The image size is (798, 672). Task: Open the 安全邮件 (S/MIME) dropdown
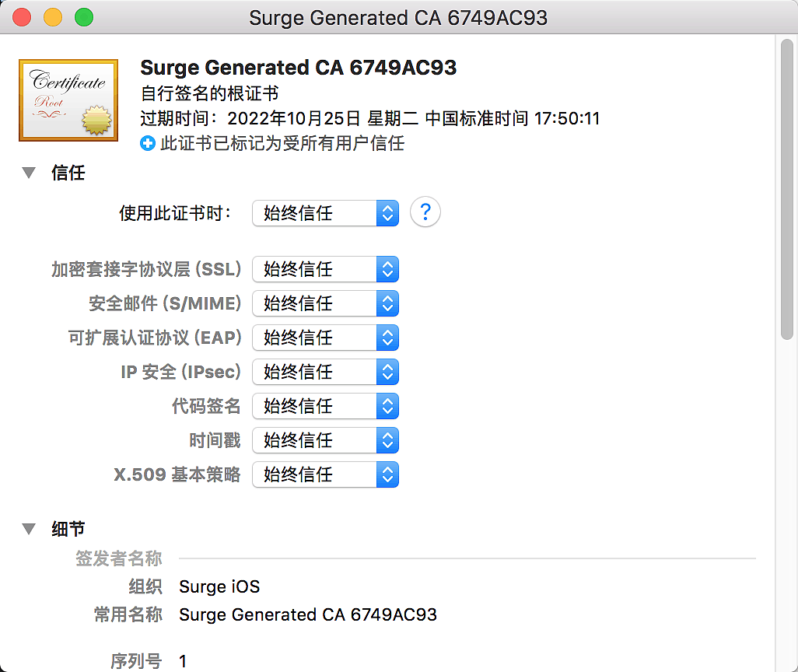click(x=325, y=303)
